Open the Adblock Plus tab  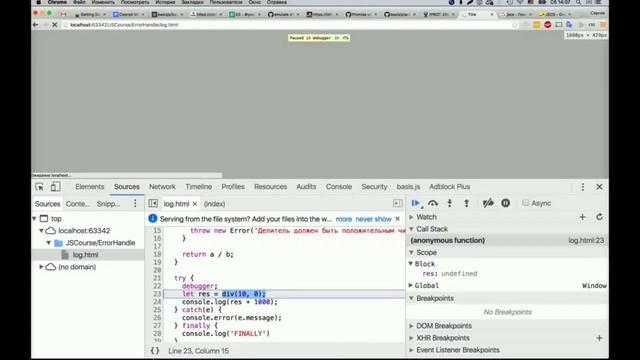pyautogui.click(x=449, y=187)
